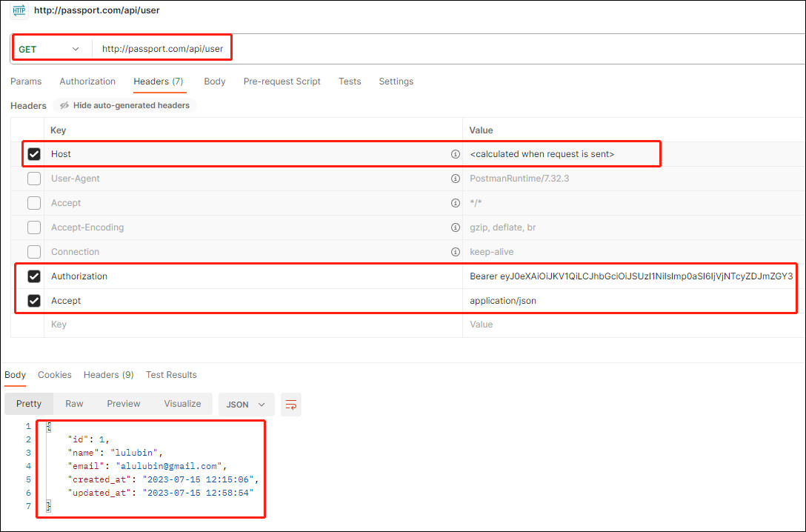Click the info icon in Host row

(456, 154)
